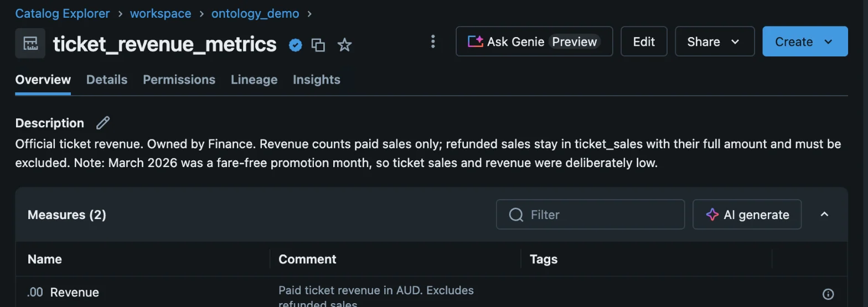The image size is (868, 307).
Task: Open the Create dropdown
Action: coord(805,41)
